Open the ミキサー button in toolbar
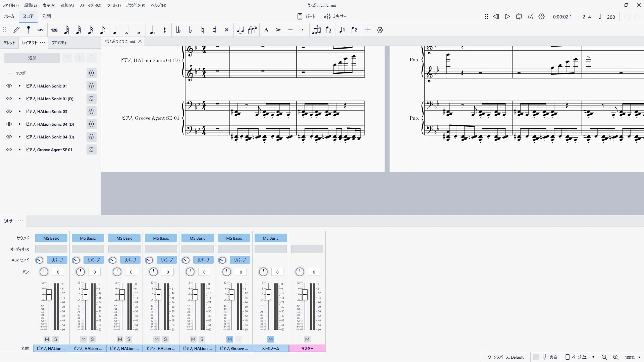 coord(335,16)
